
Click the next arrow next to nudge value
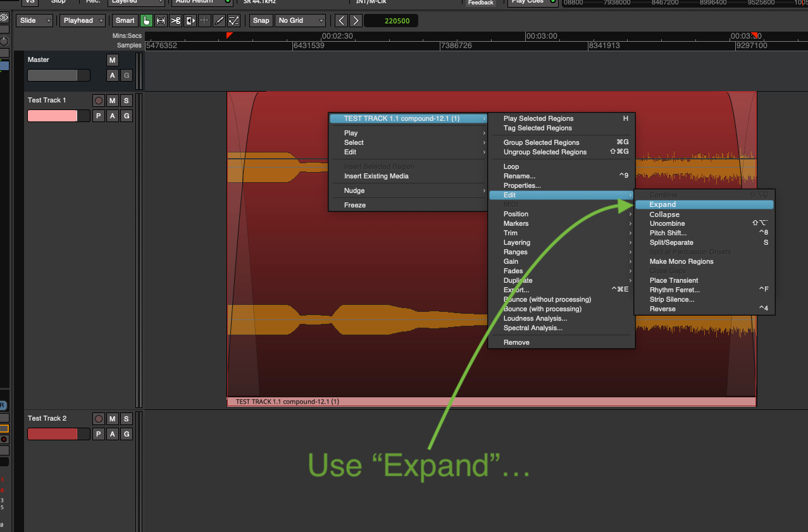(x=356, y=21)
